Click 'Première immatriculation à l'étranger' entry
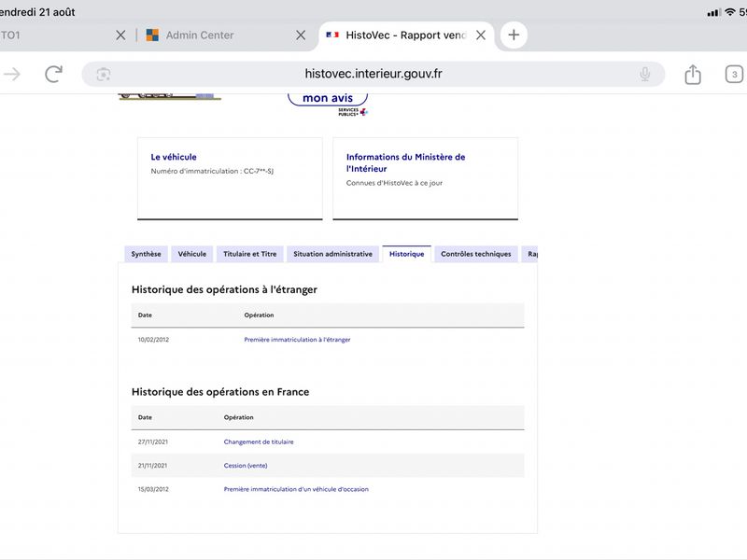The image size is (747, 560). coord(297,340)
